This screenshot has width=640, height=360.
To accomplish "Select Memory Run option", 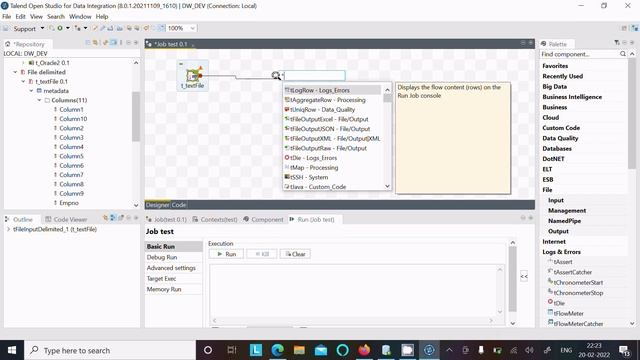I will pos(173,289).
